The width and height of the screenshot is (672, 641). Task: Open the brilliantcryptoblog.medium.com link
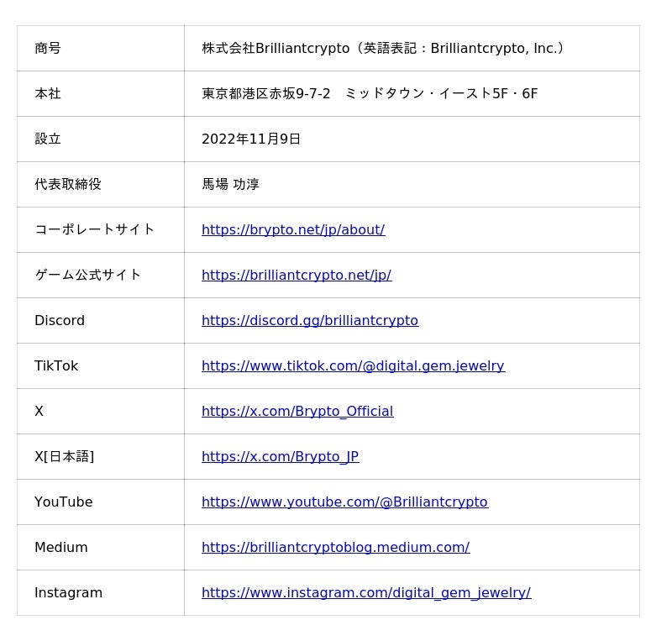pos(335,548)
